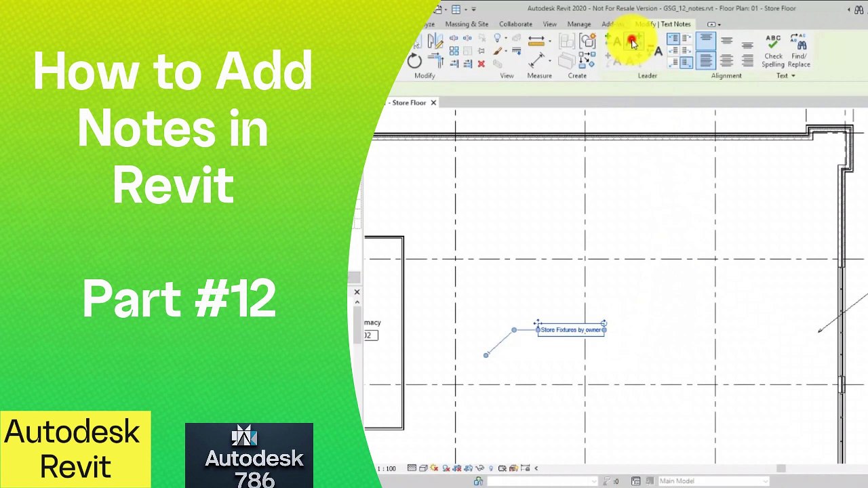Toggle Reveal Hidden Elements lightbulb in view bar
The height and width of the screenshot is (488, 868).
pos(491,468)
